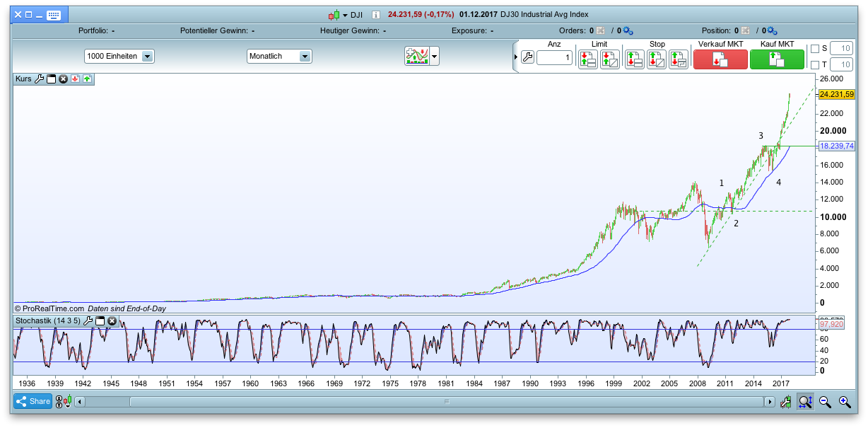
Task: Close the Kurs price panel
Action: [x=63, y=79]
